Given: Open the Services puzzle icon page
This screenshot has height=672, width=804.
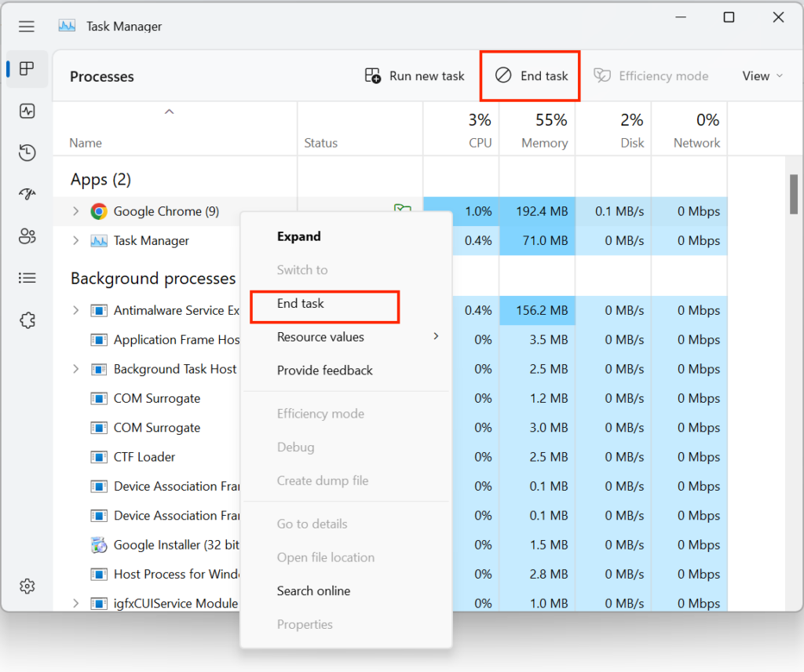Looking at the screenshot, I should point(27,320).
